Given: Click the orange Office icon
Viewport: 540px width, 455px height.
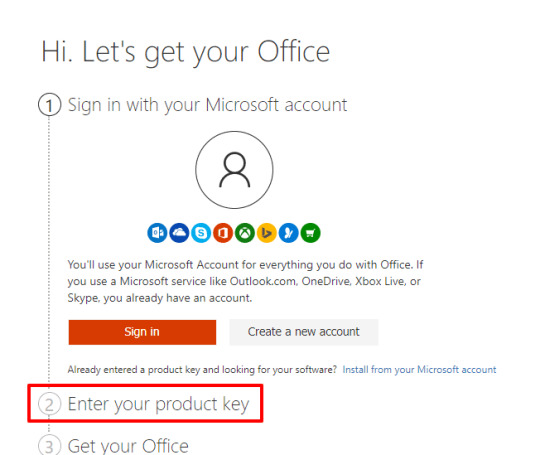Looking at the screenshot, I should point(223,233).
